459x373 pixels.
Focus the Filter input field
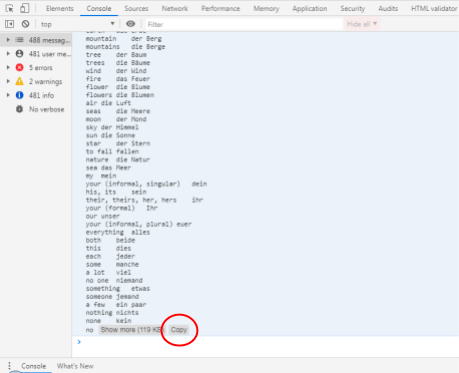[x=243, y=24]
